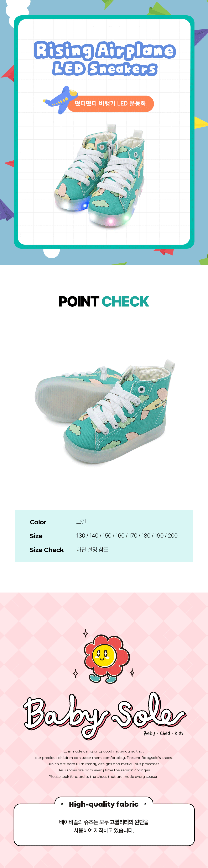
Task: Click the lit-up LED sneakers product photo
Action: point(100,175)
